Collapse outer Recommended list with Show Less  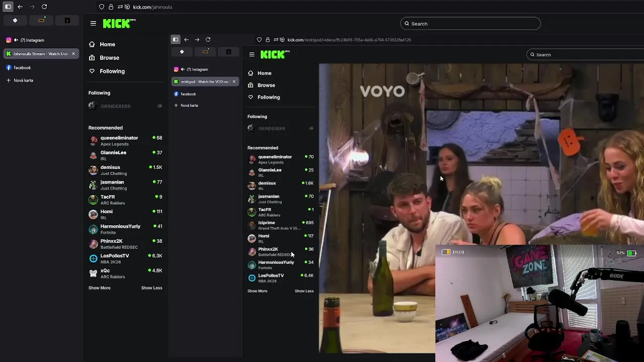click(151, 288)
